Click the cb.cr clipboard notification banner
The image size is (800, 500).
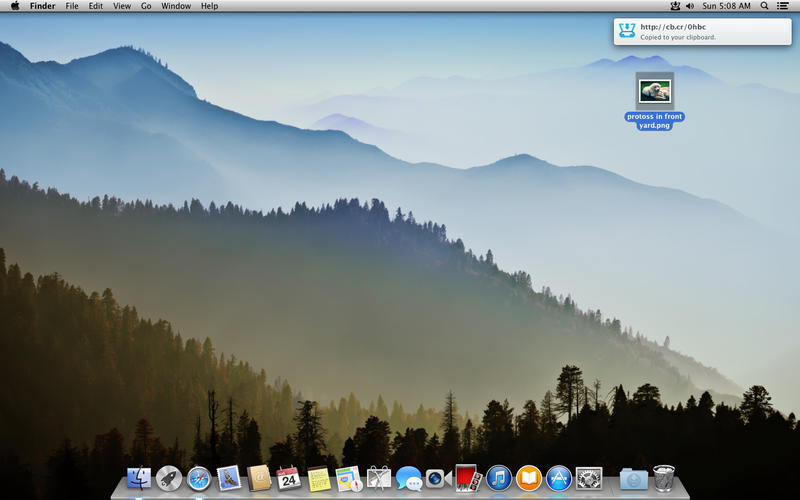click(x=703, y=32)
